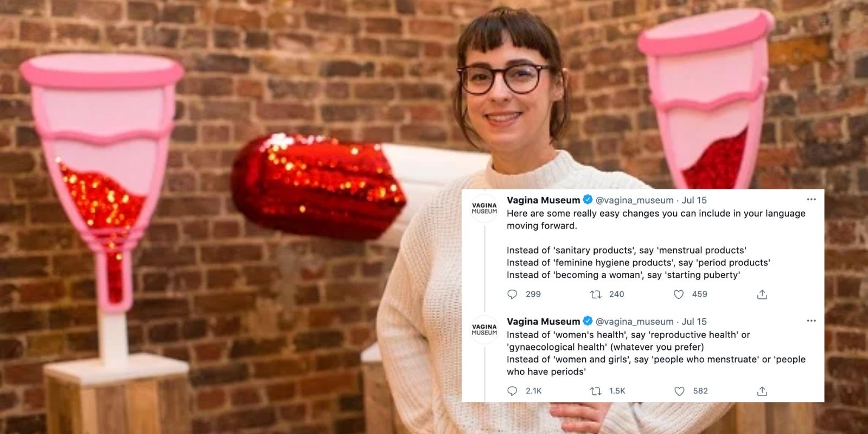Reply to the second tweet with 2.1K replies

(x=512, y=391)
